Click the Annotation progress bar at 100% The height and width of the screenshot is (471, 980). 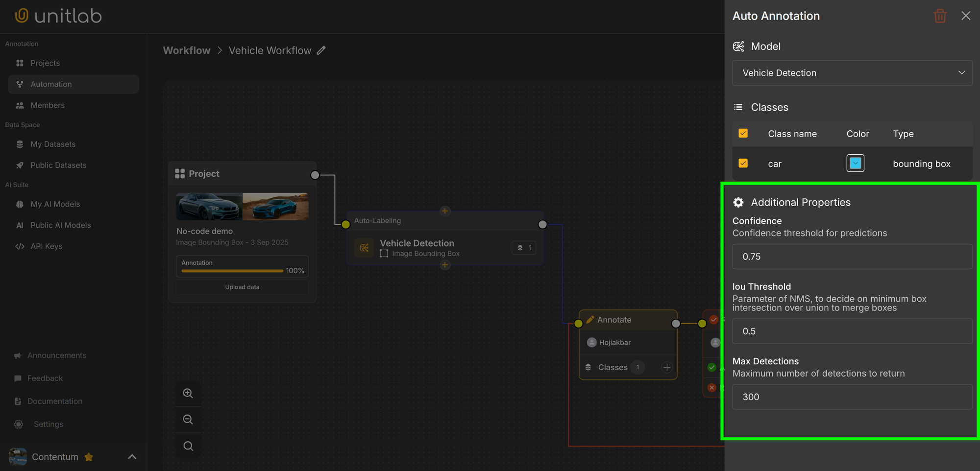(x=231, y=271)
